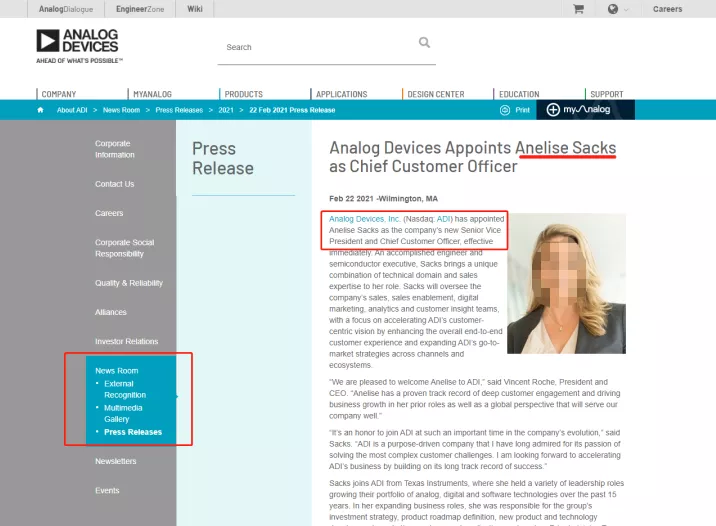Open Careers in the sidebar
Screen dimensions: 716x526
pyautogui.click(x=109, y=213)
